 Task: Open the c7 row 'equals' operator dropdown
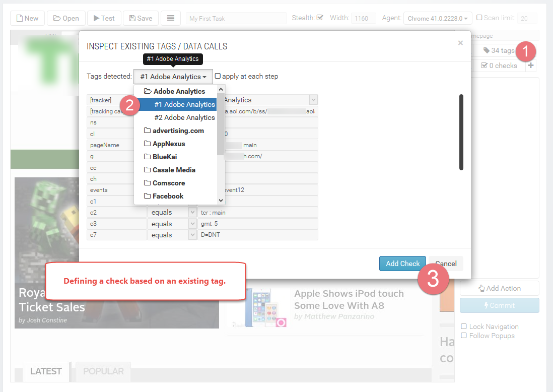[x=192, y=235]
